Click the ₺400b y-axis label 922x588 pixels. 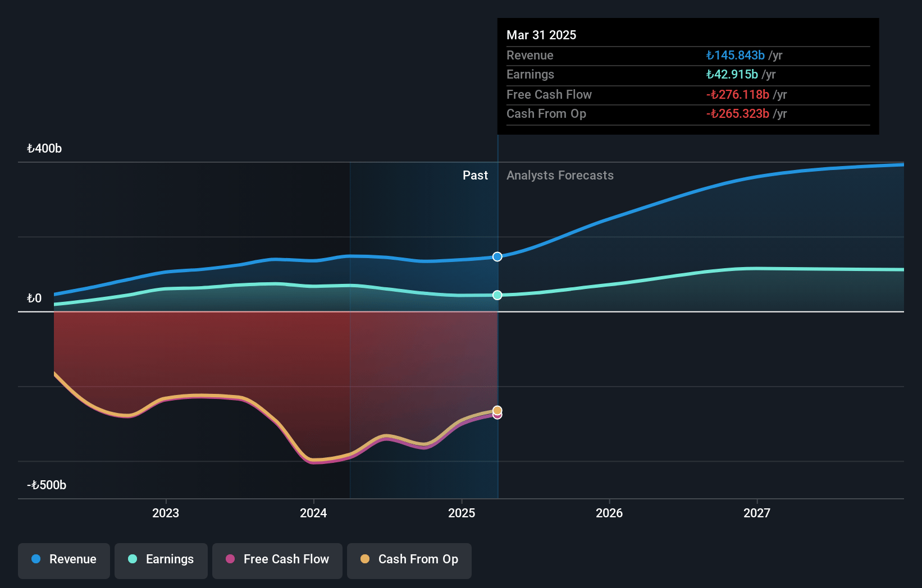coord(44,149)
